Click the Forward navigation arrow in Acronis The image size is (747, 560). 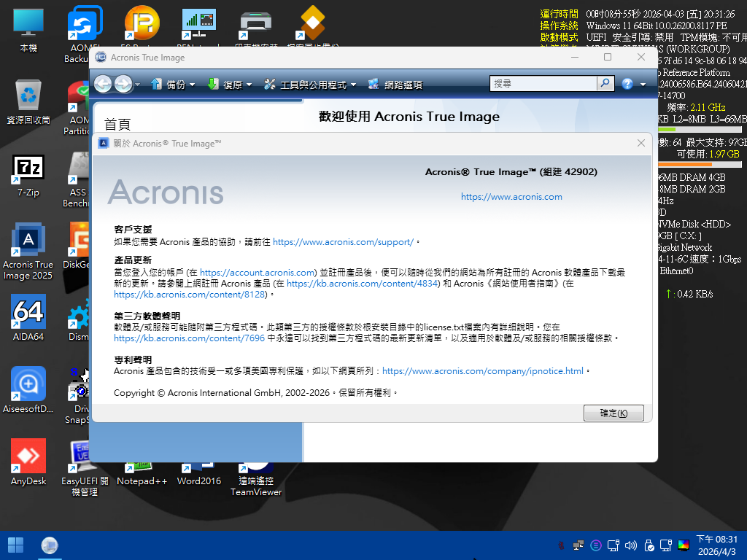pos(123,84)
